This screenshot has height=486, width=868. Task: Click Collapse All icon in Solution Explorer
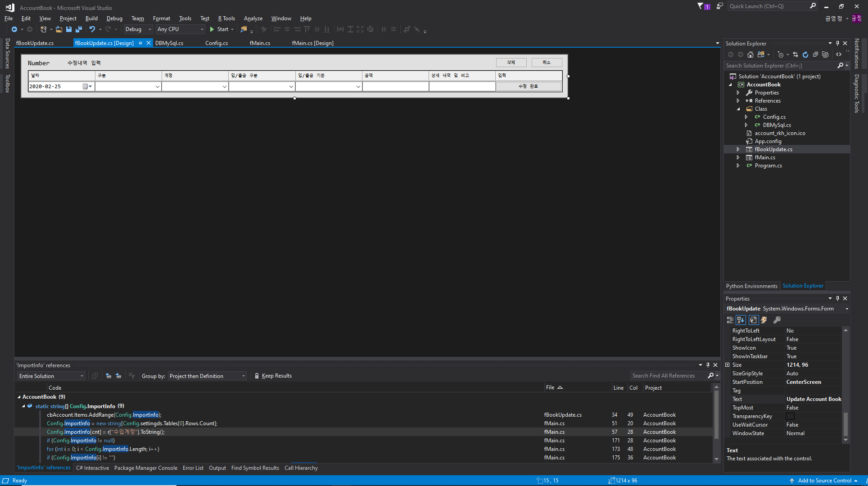coord(815,54)
